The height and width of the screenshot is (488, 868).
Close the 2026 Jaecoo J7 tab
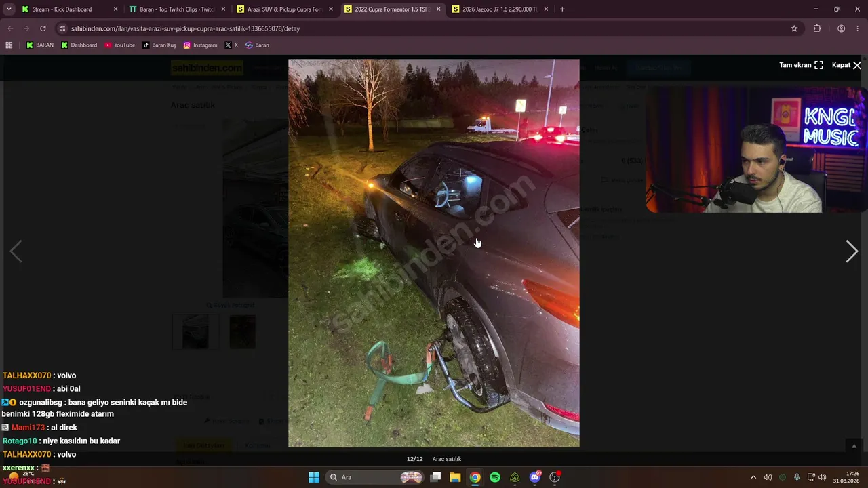[546, 9]
